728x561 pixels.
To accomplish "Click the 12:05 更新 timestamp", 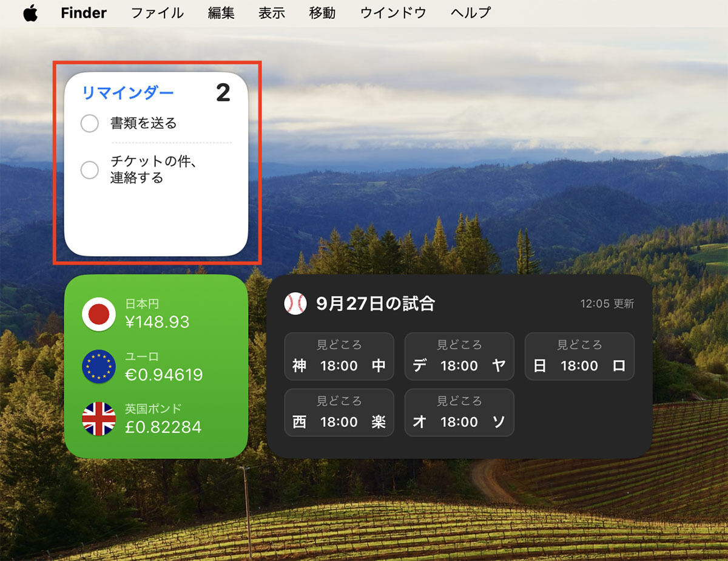I will pos(607,304).
